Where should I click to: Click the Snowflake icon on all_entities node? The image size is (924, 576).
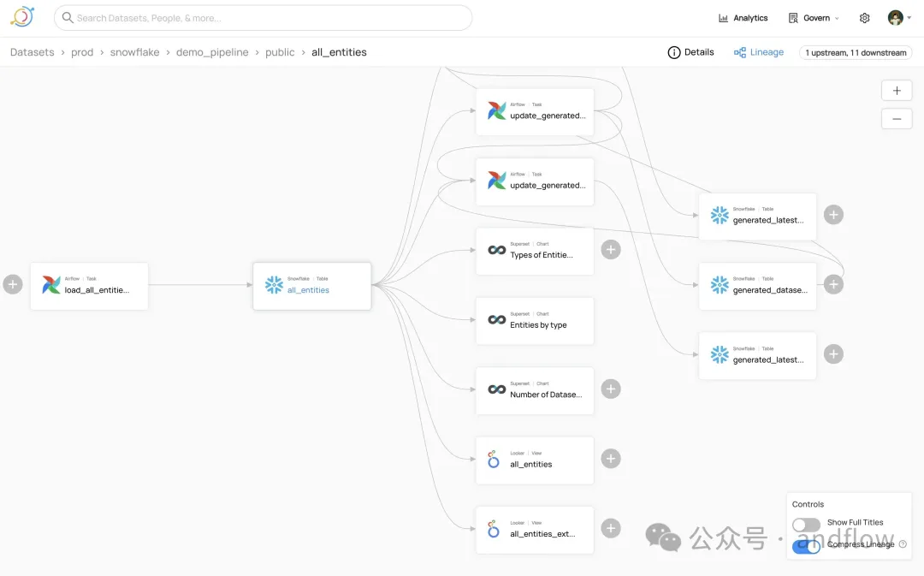(274, 285)
